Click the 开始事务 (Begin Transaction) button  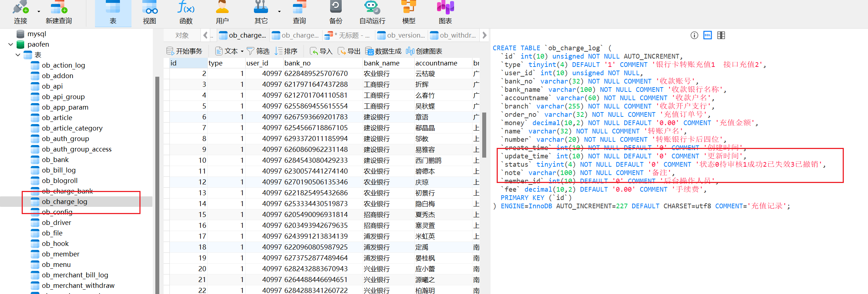click(184, 51)
